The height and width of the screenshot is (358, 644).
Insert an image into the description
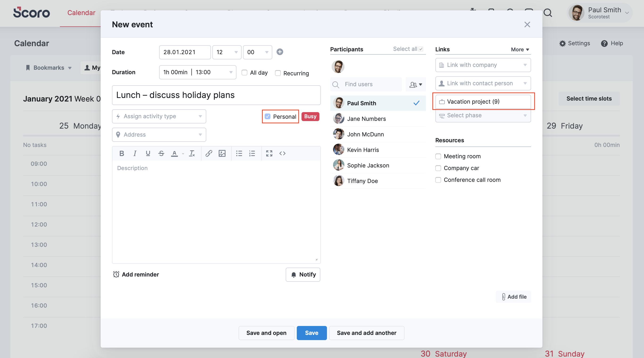(222, 153)
